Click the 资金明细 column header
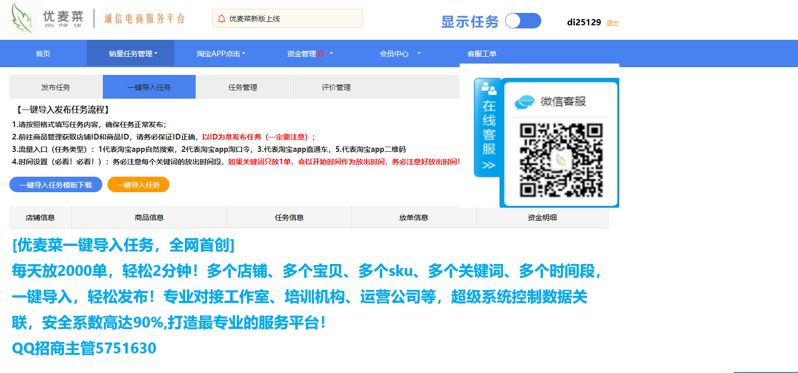The height and width of the screenshot is (373, 798). click(x=542, y=217)
